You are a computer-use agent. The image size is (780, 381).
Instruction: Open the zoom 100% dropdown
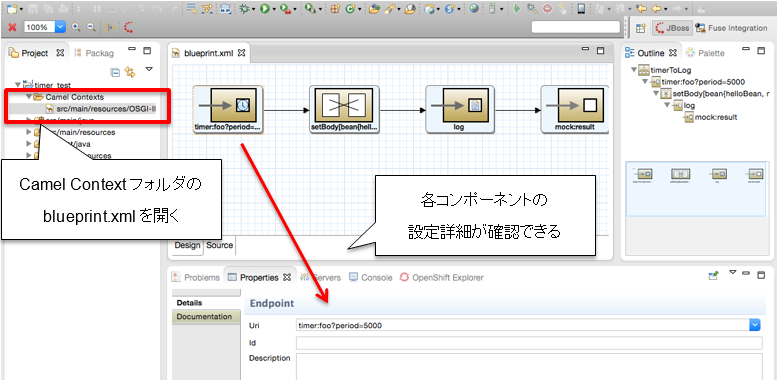point(60,27)
